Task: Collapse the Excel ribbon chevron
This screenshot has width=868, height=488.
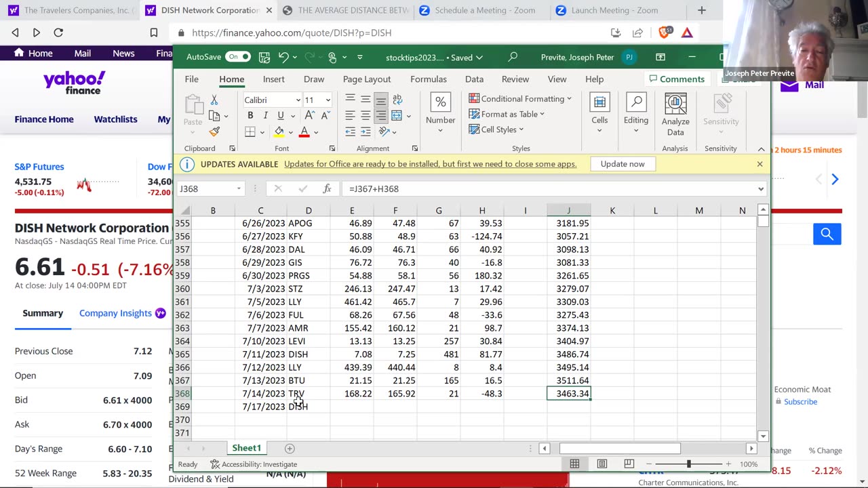Action: click(761, 149)
